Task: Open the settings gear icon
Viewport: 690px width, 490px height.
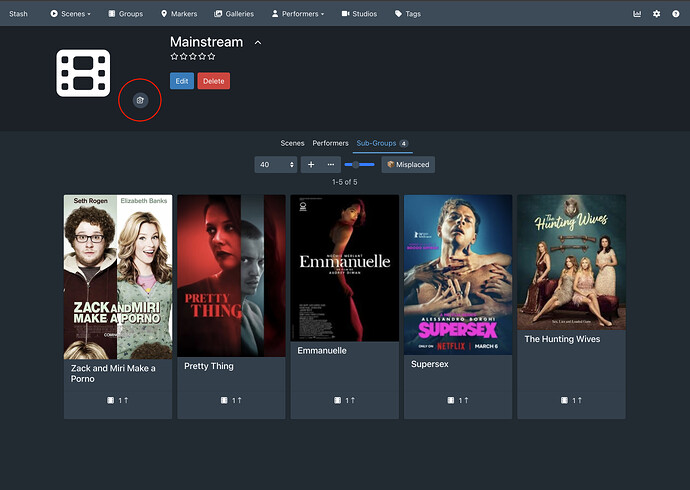Action: coord(656,14)
